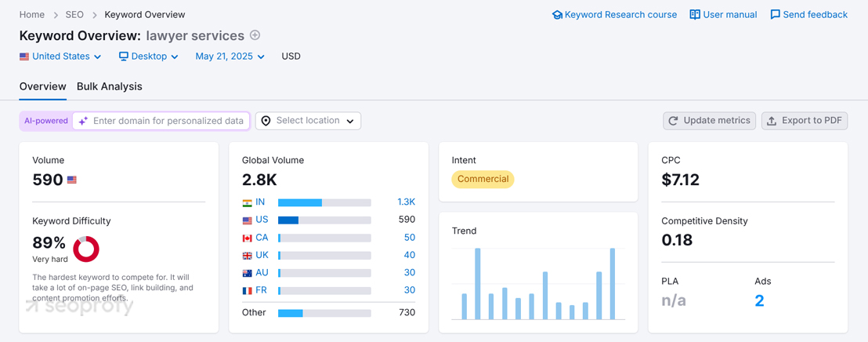Viewport: 868px width, 342px height.
Task: Click the IN country link in Global Volume
Action: click(x=260, y=202)
